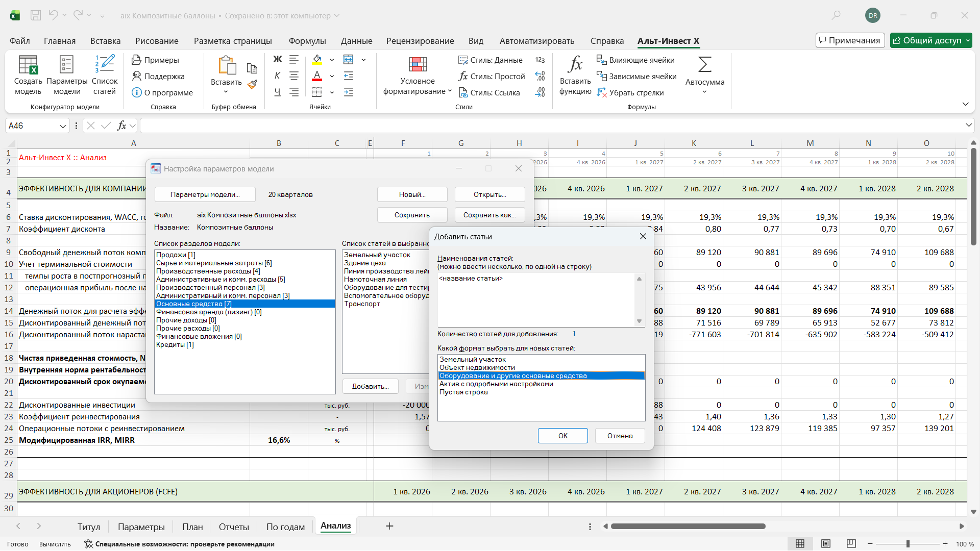Screen dimensions: 980x551
Task: Toggle bold Ж formatting button
Action: tap(277, 60)
